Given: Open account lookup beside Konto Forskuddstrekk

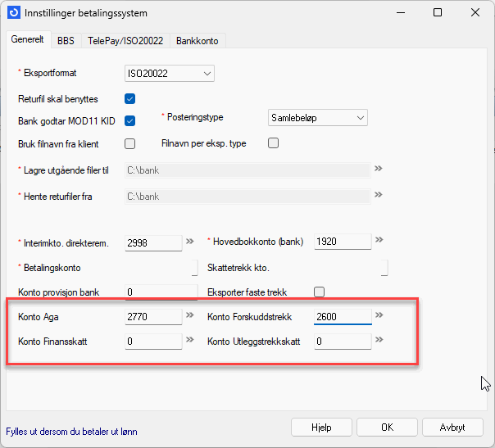Looking at the screenshot, I should [379, 315].
